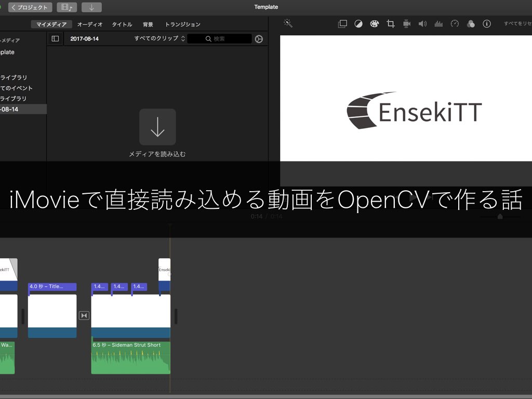
Task: Select the 4.0 秒 – Title clip label
Action: [52, 287]
